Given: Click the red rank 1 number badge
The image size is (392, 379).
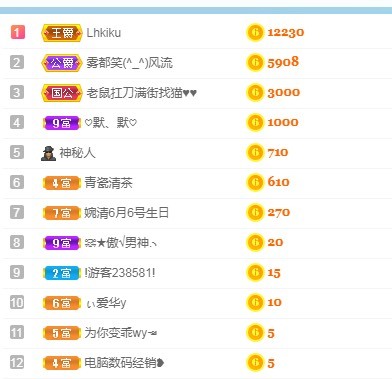Looking at the screenshot, I should coord(17,32).
